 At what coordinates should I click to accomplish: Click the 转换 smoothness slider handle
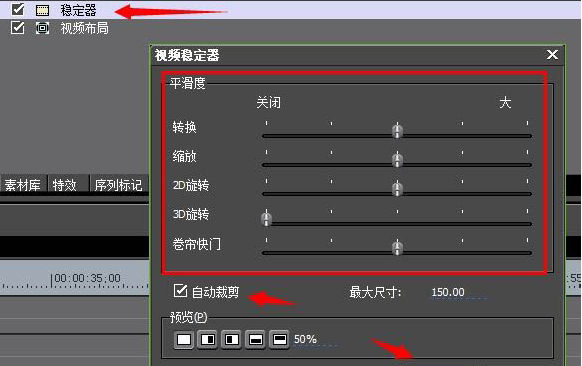coord(397,131)
